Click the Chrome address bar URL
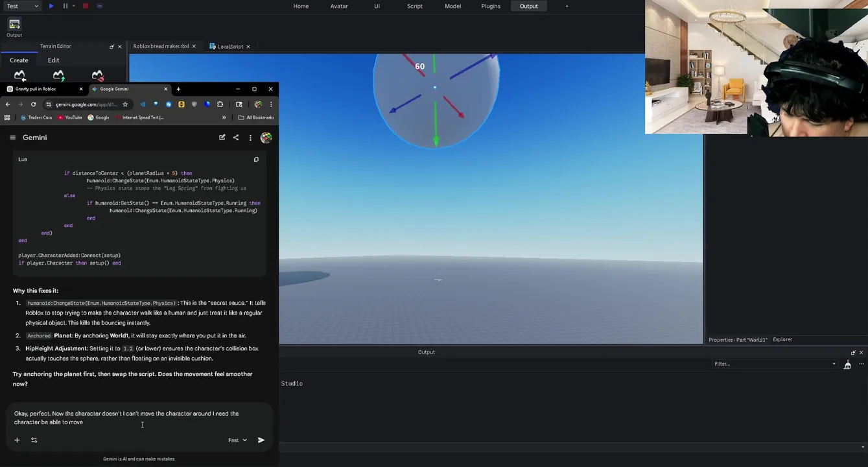The width and height of the screenshot is (868, 467). pos(86,104)
